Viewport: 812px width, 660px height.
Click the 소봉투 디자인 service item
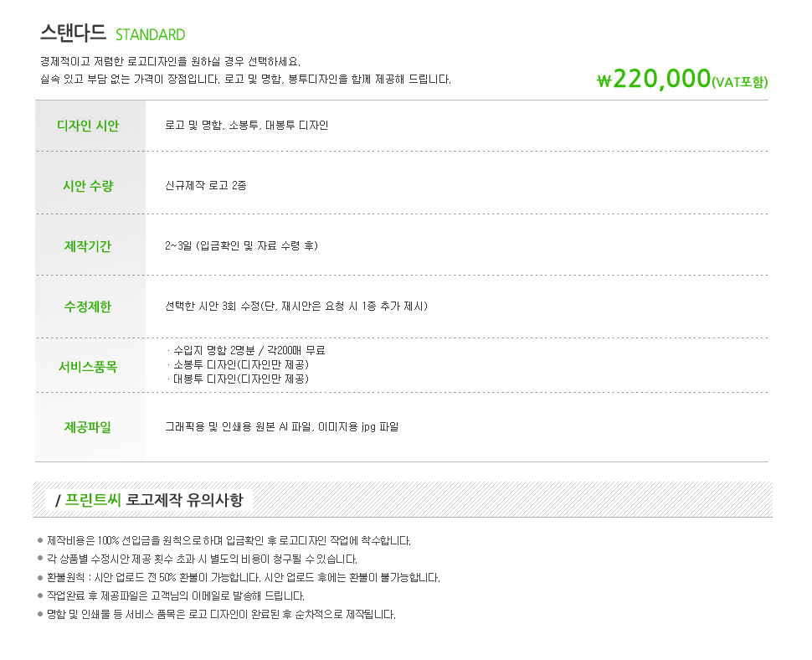(x=239, y=364)
